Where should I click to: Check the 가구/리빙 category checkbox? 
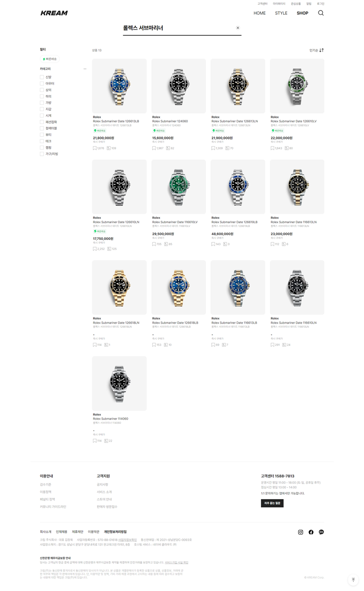(x=42, y=154)
